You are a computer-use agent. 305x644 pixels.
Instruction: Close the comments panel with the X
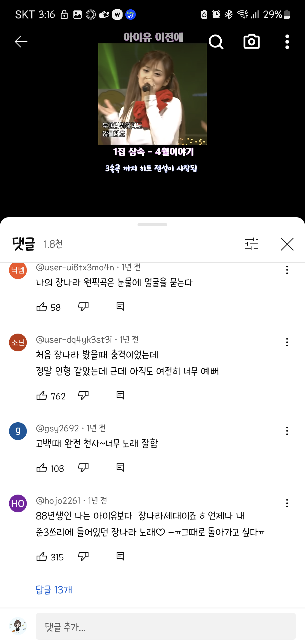287,244
